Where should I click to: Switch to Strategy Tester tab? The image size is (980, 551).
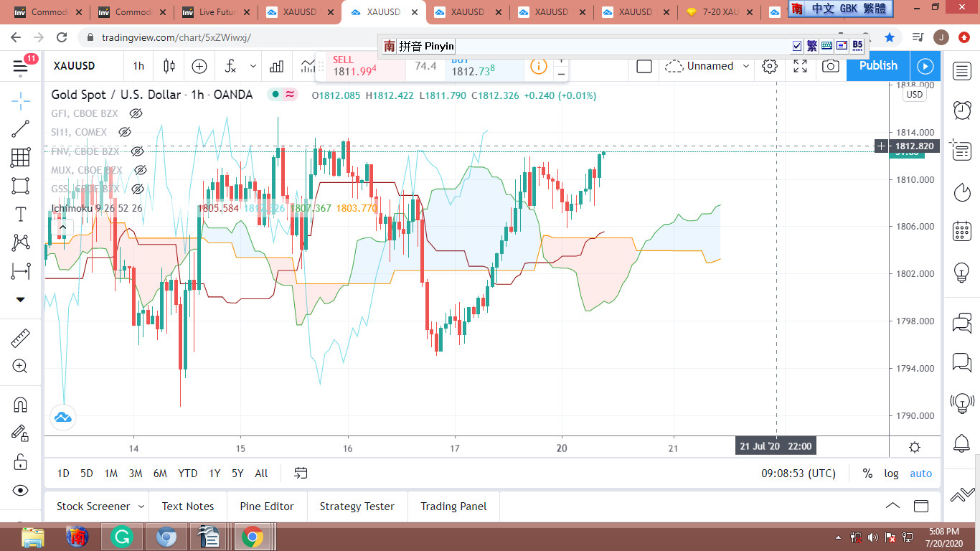click(357, 507)
